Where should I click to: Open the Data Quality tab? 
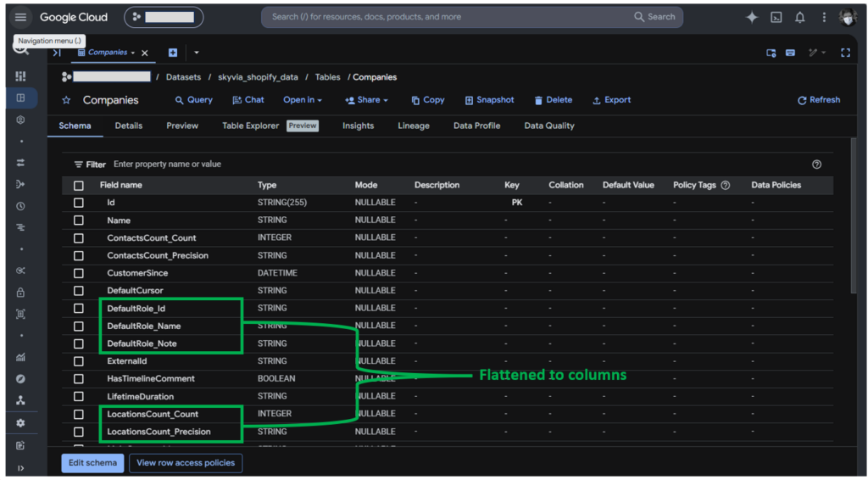click(x=549, y=126)
